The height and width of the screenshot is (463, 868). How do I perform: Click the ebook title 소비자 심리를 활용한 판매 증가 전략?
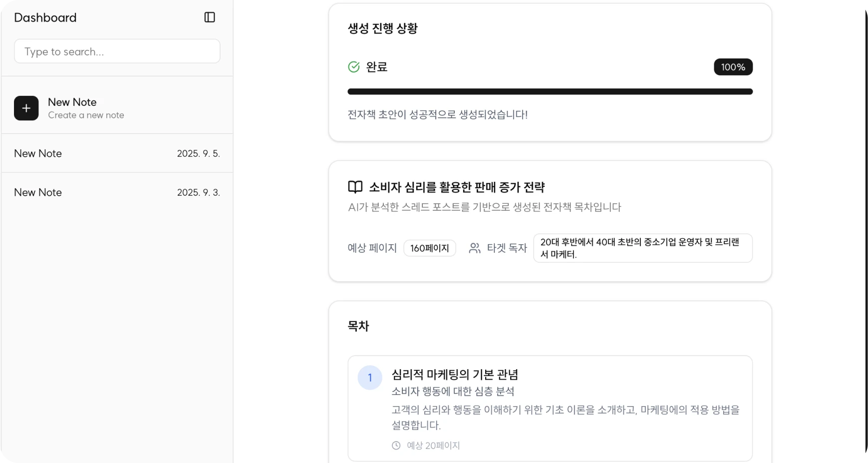[457, 187]
